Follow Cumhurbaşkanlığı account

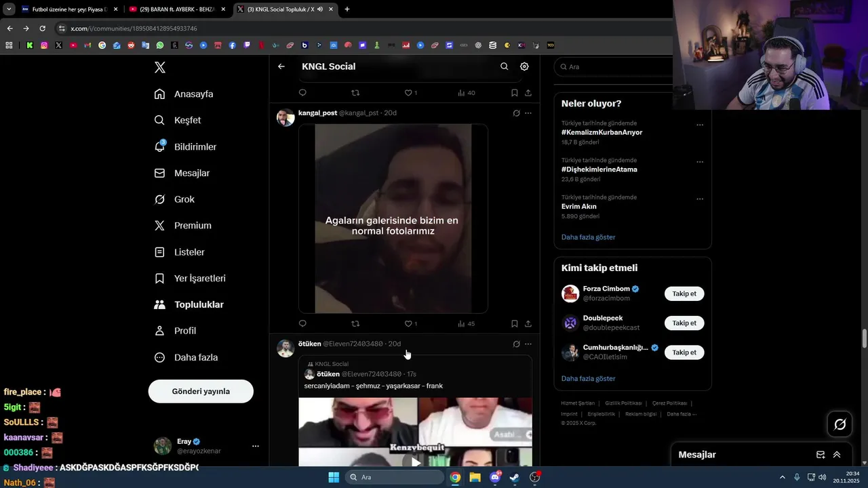click(684, 352)
